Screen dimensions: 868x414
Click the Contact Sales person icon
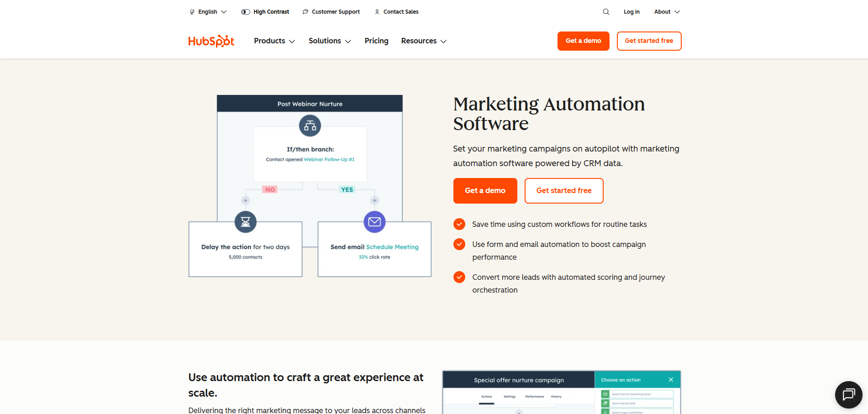(377, 11)
